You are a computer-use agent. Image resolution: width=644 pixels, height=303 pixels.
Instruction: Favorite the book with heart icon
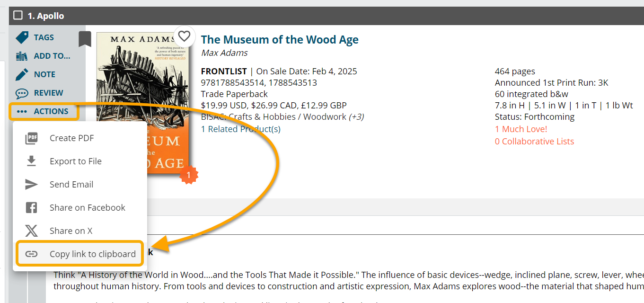[184, 36]
